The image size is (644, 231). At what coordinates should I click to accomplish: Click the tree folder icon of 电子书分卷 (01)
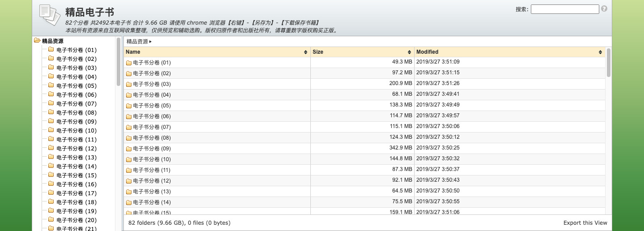coord(51,50)
